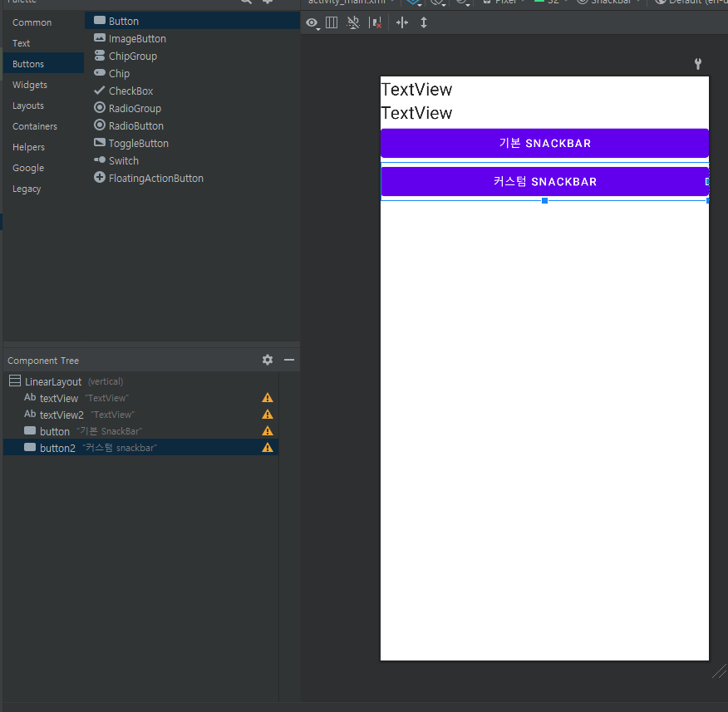Select the second TextView in preview
The width and height of the screenshot is (728, 712).
pyautogui.click(x=416, y=113)
